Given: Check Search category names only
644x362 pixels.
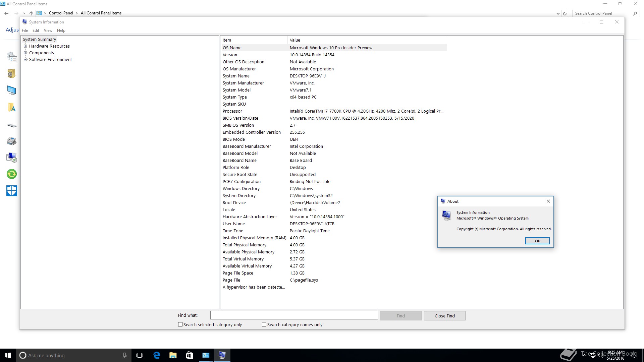Looking at the screenshot, I should point(264,324).
